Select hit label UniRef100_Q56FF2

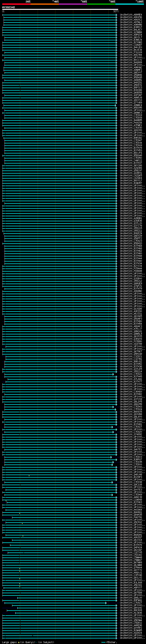tap(131, 239)
